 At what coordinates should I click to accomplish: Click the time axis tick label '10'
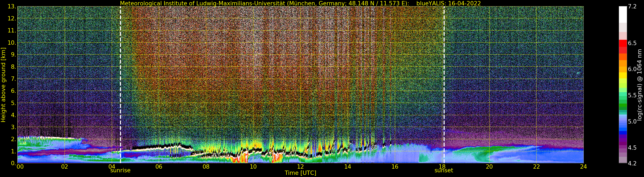[253, 166]
